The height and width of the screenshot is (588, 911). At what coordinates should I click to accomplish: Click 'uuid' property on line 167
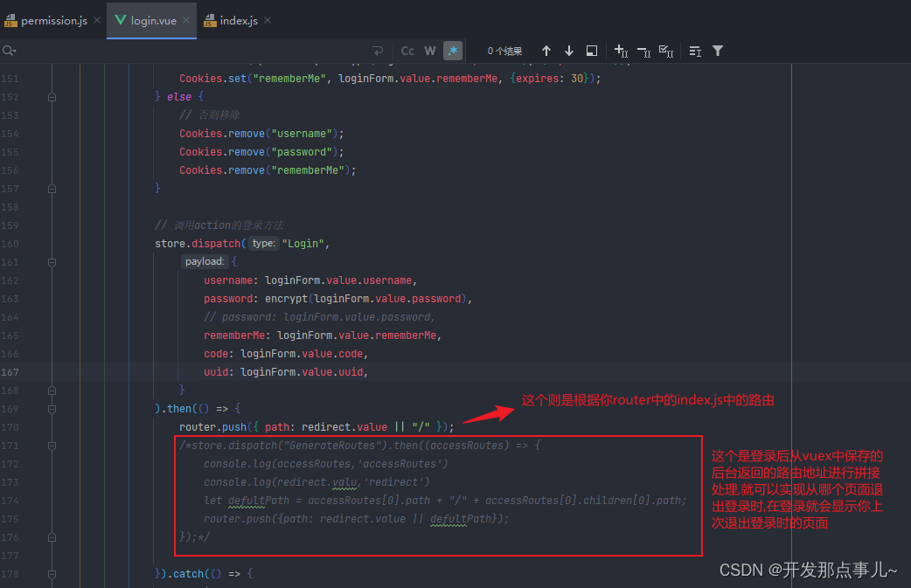(216, 372)
